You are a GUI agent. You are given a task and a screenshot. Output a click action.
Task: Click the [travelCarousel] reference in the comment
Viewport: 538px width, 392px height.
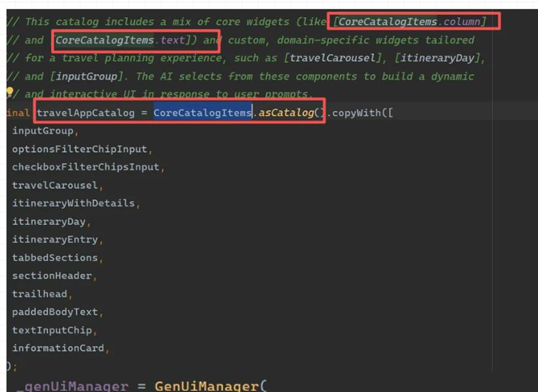click(x=333, y=58)
